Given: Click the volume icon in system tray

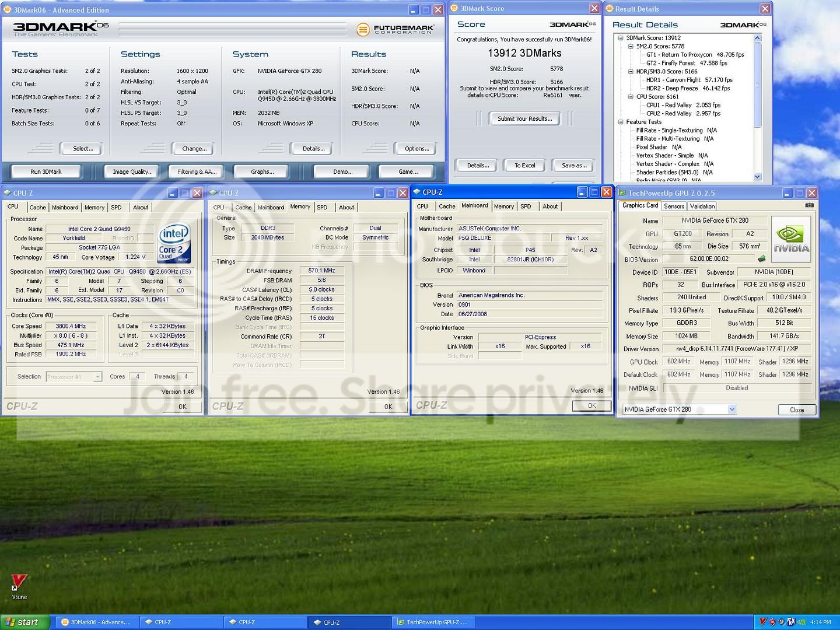Looking at the screenshot, I should pos(780,622).
